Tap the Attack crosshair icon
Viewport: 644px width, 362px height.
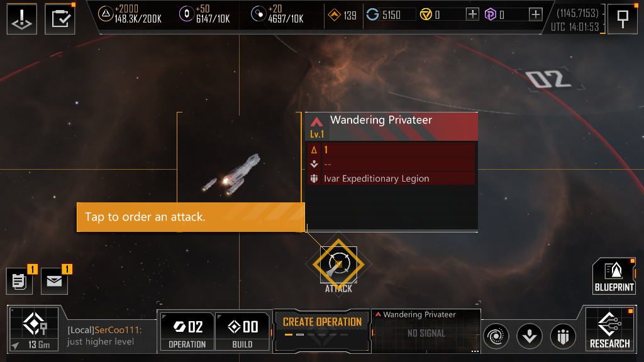click(x=338, y=265)
